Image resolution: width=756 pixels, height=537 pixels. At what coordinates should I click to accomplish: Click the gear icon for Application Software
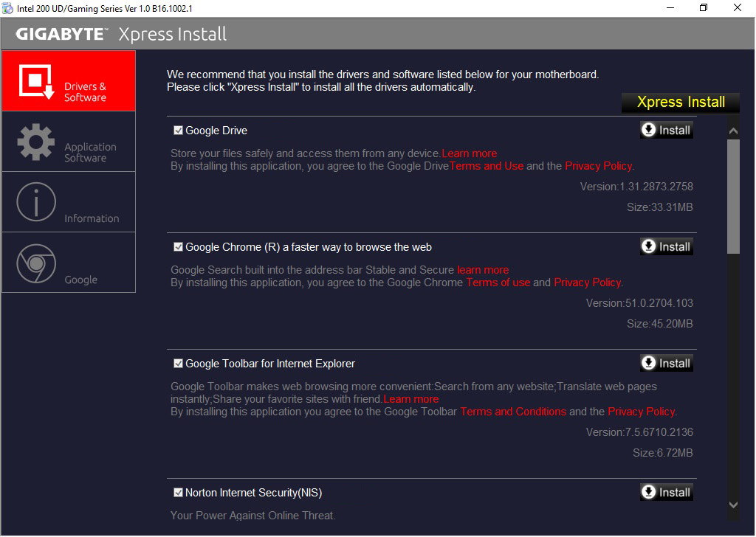[35, 140]
